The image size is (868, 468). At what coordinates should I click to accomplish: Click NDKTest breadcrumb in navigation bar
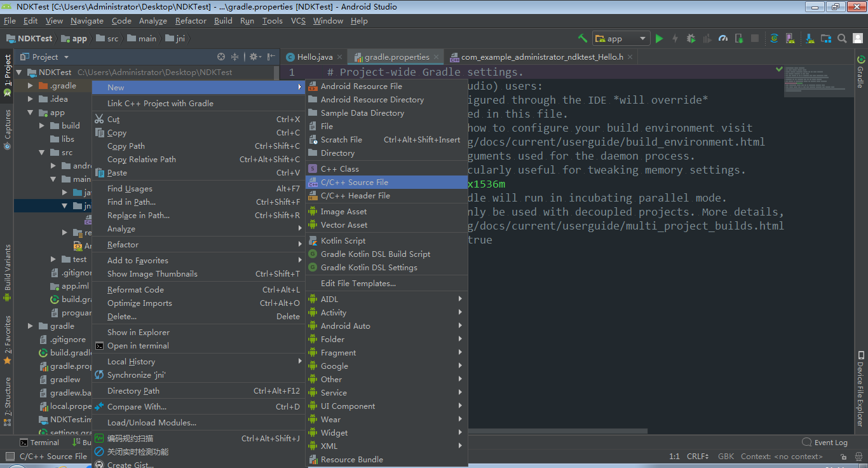pyautogui.click(x=29, y=38)
